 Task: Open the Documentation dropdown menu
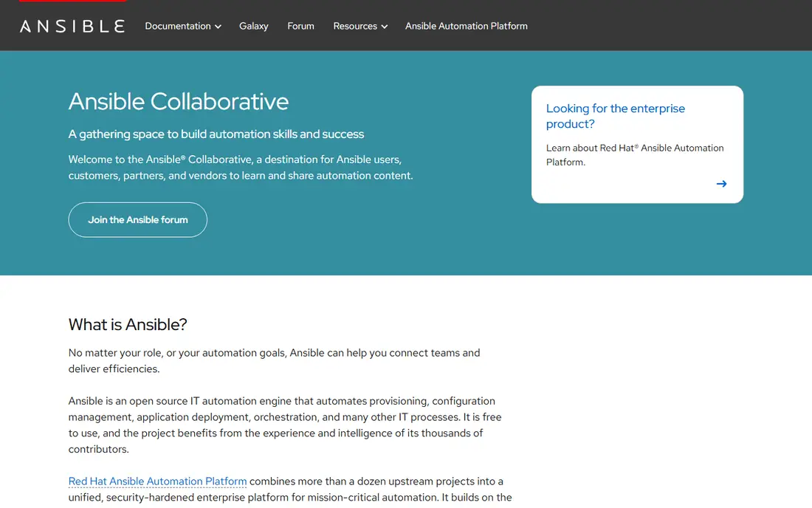(x=183, y=26)
